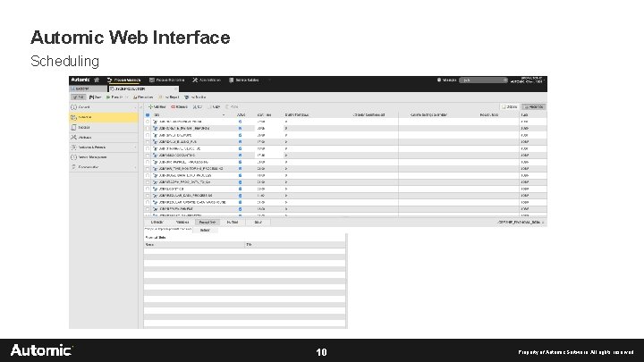
Task: Open the Attributes section in sidebar
Action: pos(104,137)
